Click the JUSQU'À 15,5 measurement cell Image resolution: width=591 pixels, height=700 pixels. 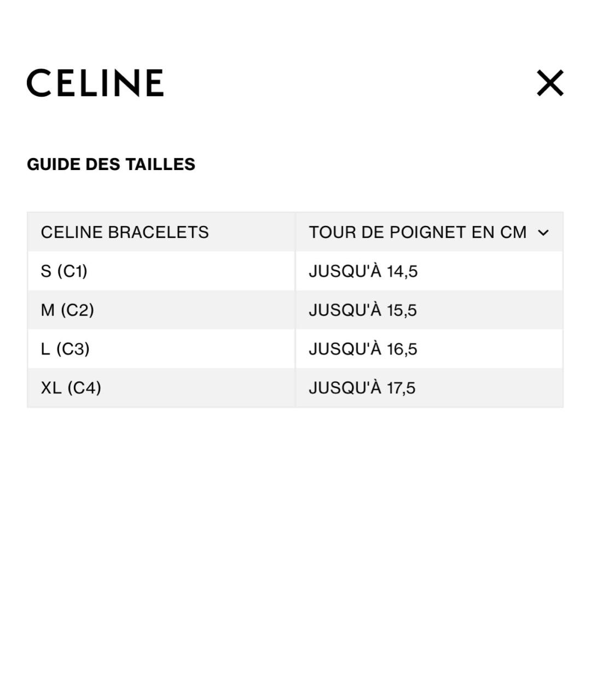point(363,310)
